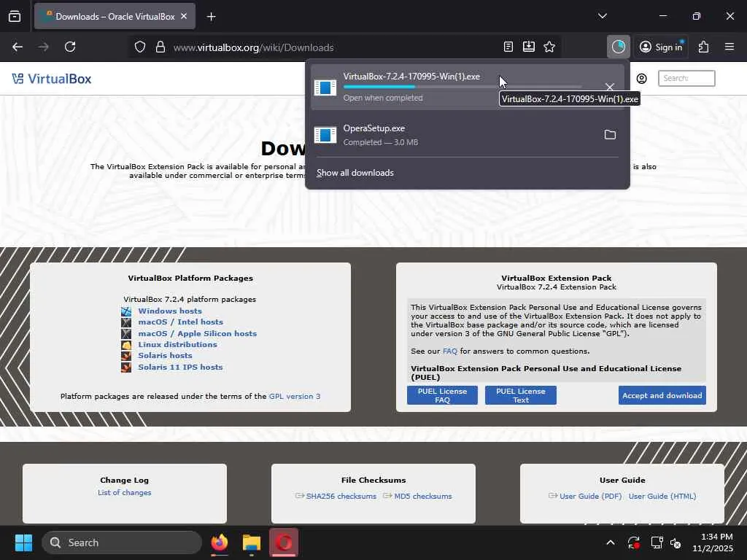
Task: Toggle the downloads panel toolbar button
Action: pos(619,47)
